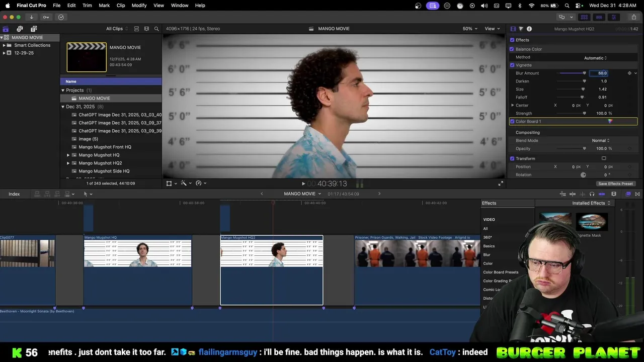Screen dimensions: 644x362
Task: Click the Save Effects Preset button
Action: tap(615, 184)
